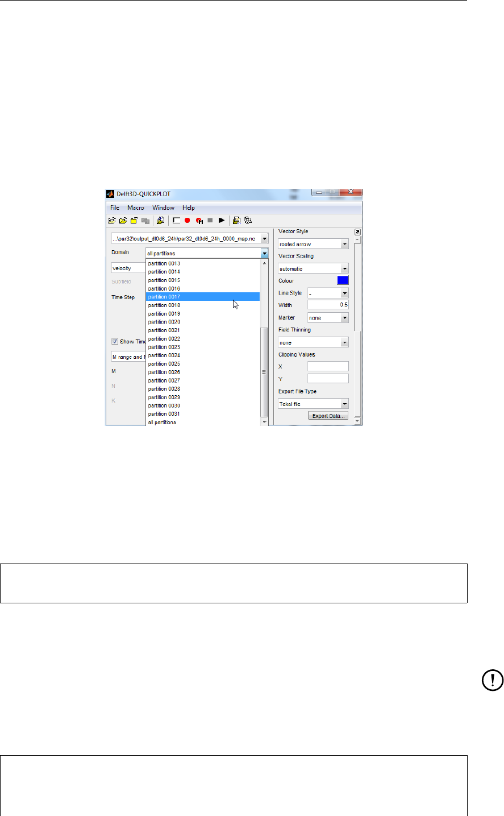
Task: Click the partition list scrollbar thumb
Action: [x=264, y=372]
